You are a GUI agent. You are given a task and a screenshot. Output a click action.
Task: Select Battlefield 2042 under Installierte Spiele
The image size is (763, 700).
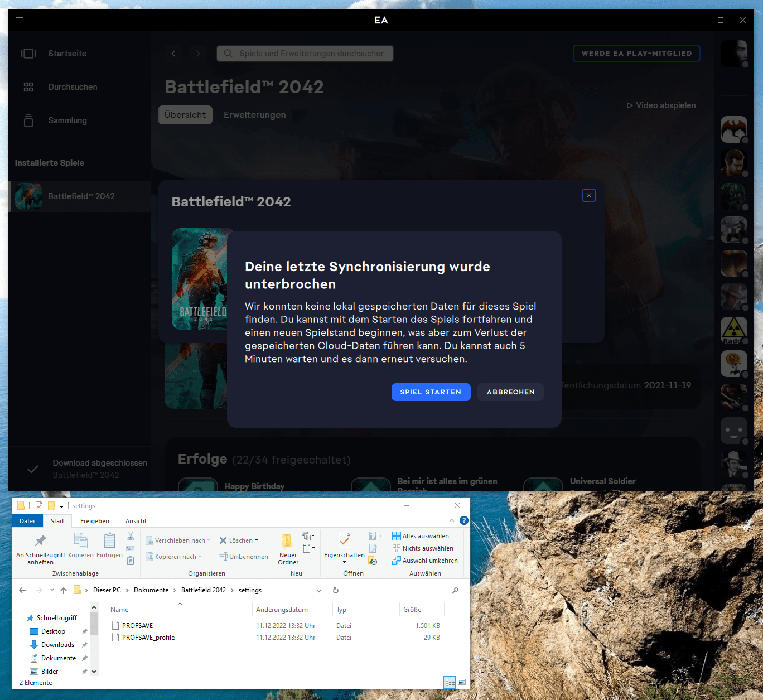80,196
